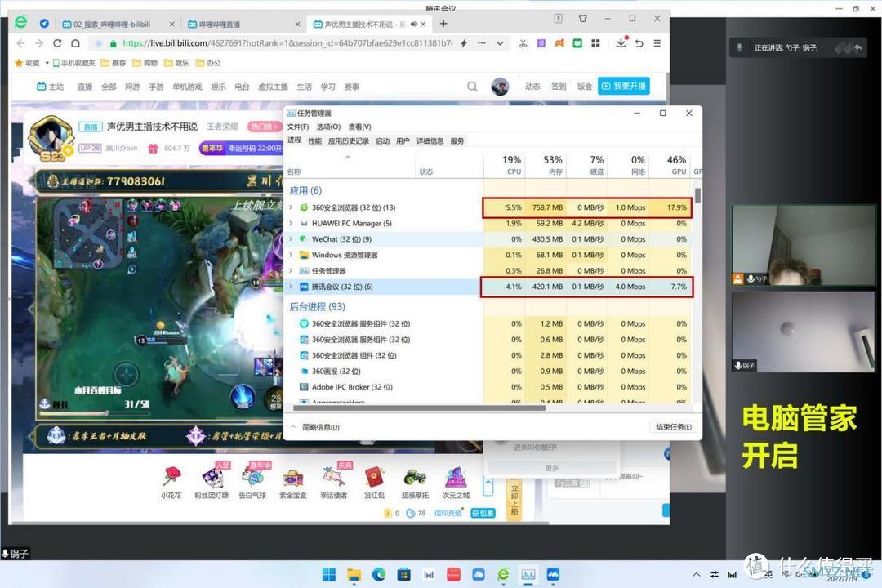Expand the Windows 资源管理器 process row
Viewport: 882px width, 588px height.
pyautogui.click(x=291, y=255)
